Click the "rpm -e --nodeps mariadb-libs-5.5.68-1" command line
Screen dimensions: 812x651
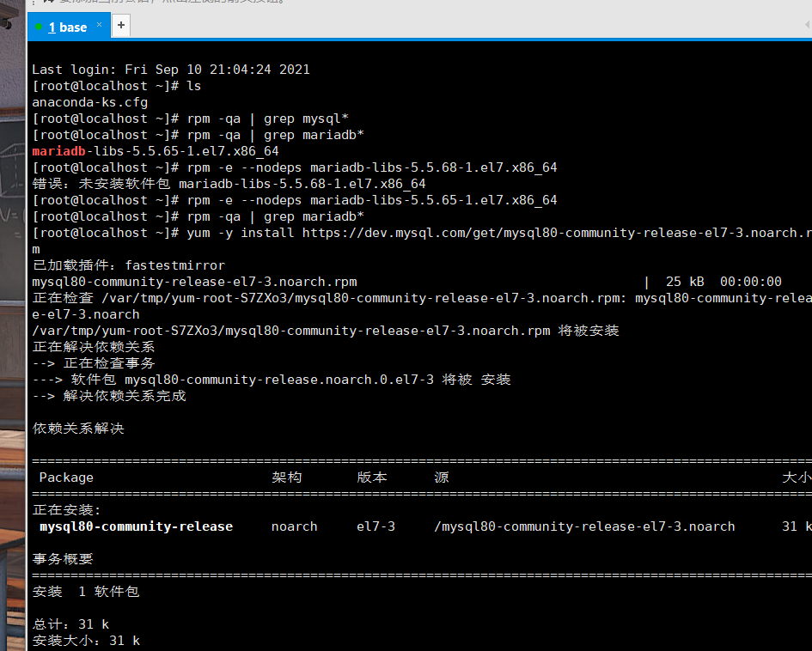click(x=295, y=167)
